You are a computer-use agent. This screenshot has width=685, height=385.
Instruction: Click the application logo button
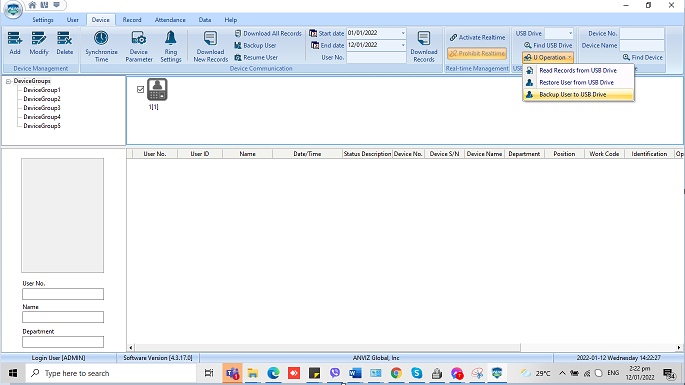tap(13, 9)
